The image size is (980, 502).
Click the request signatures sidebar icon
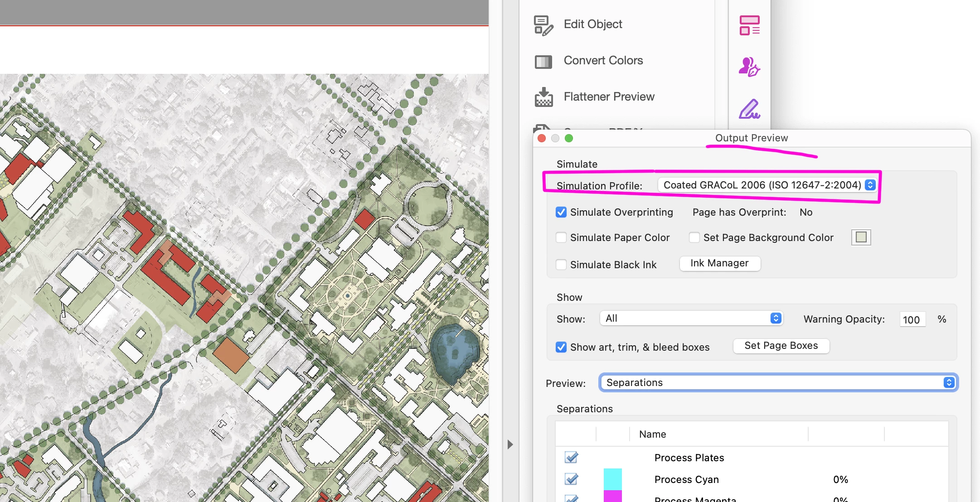749,67
